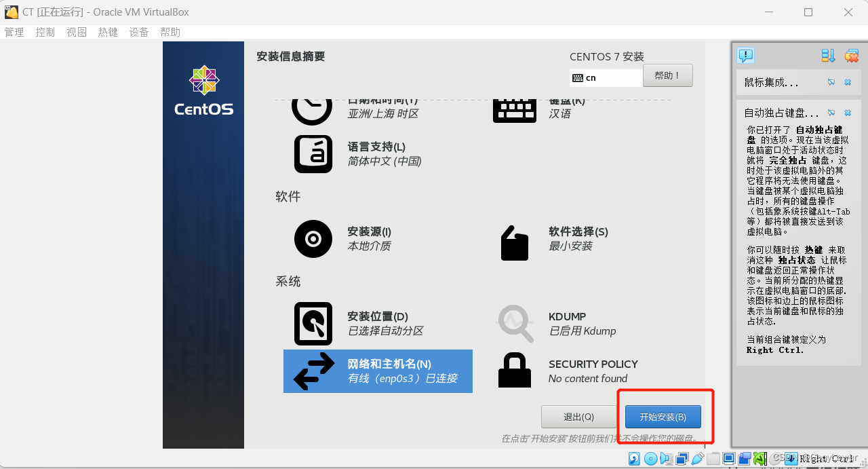Click the CENTOS 7 安装 title text
This screenshot has width=868, height=469.
coord(607,56)
